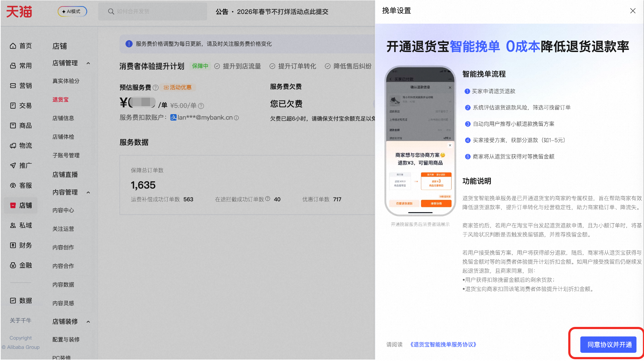Screen dimensions: 644x361
Task: Open 客服 in sidebar
Action: point(21,186)
